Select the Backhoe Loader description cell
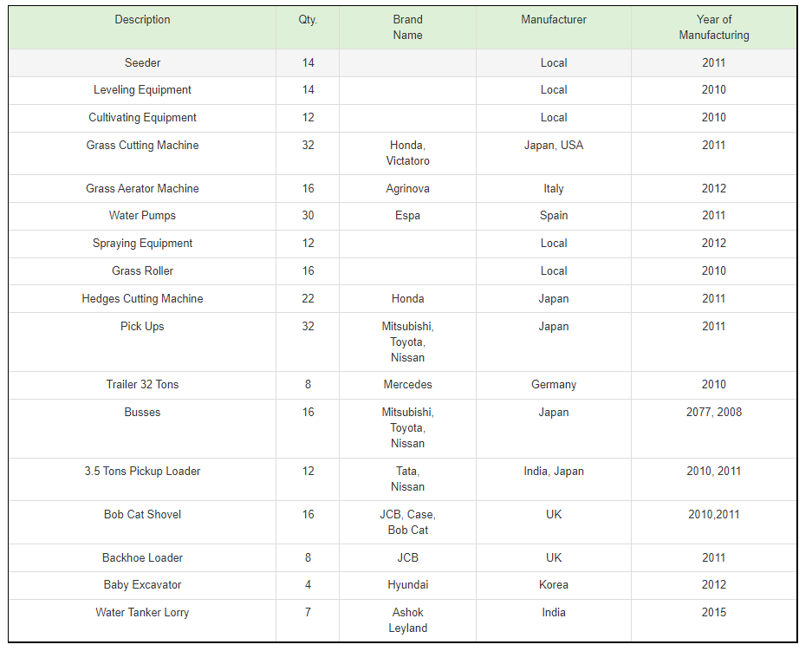 click(142, 557)
